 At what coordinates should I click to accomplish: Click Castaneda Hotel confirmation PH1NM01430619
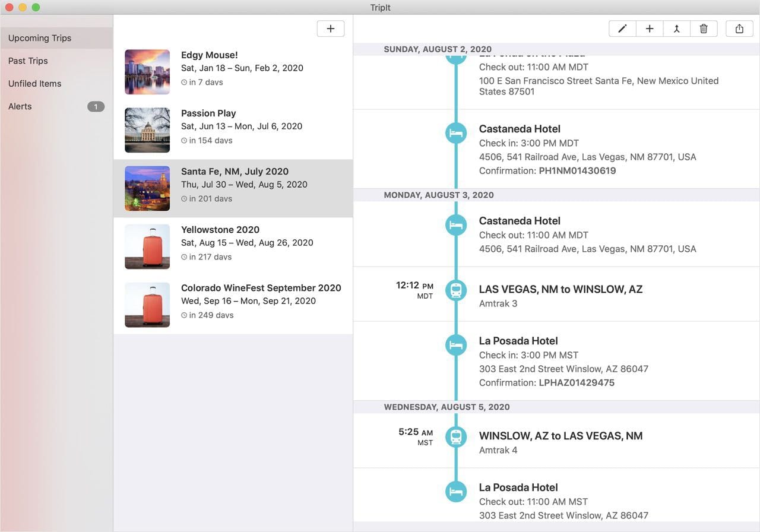tap(577, 171)
